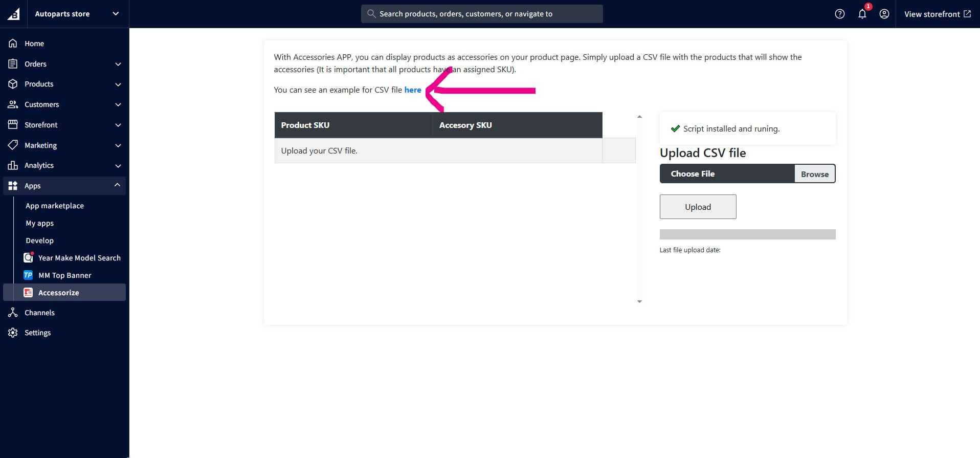Open the user account profile icon
Screen dimensions: 980x458
[884, 14]
